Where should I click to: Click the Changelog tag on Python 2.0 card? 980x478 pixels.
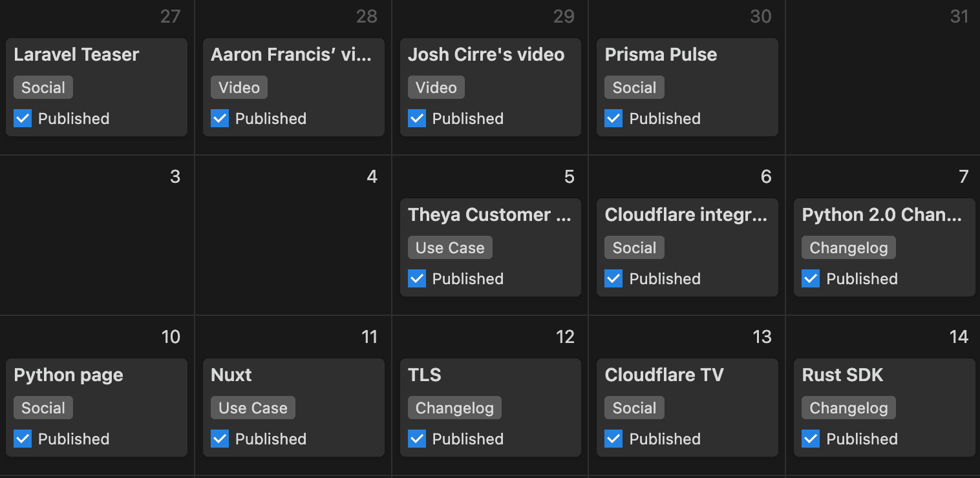pos(848,247)
